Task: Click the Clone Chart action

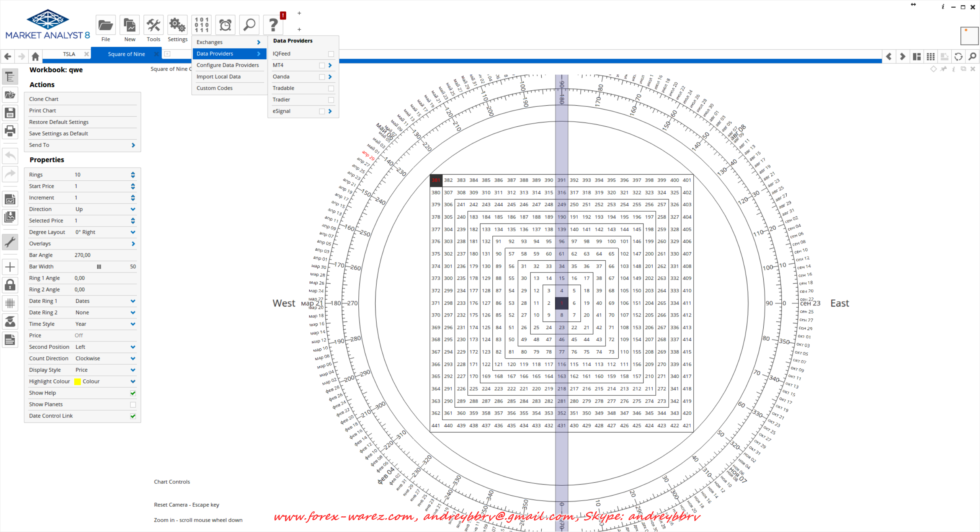Action: (x=44, y=99)
